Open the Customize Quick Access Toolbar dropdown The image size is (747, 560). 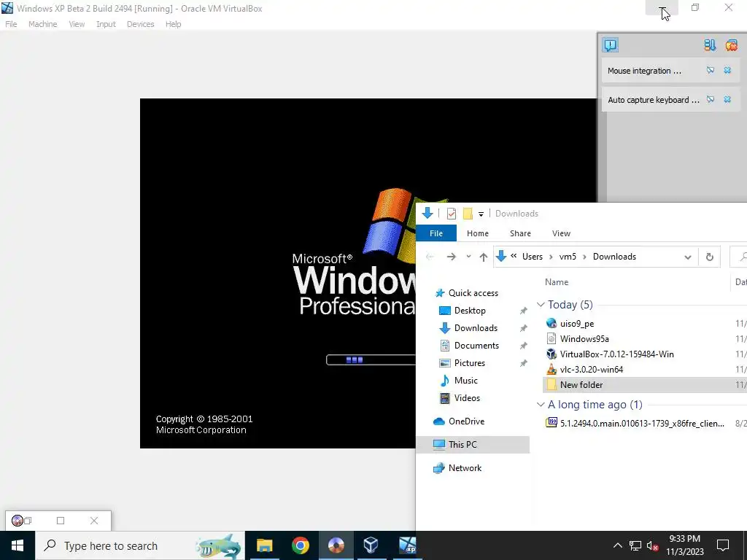[x=481, y=214]
